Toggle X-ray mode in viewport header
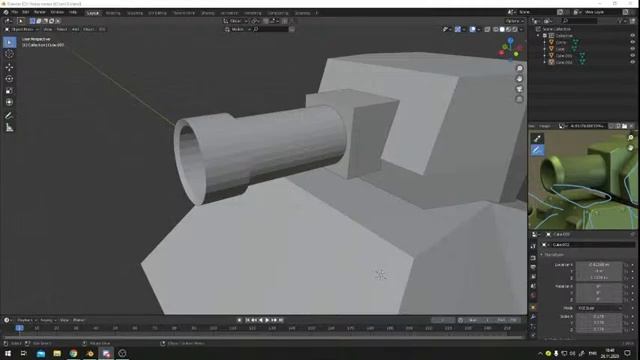This screenshot has height=360, width=640. [487, 29]
